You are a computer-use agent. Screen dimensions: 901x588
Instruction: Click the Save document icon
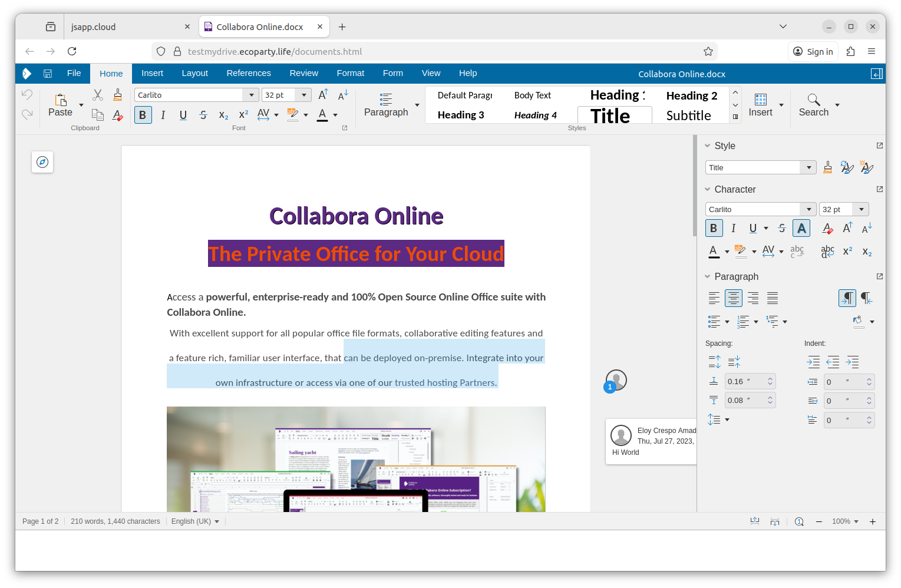click(48, 74)
